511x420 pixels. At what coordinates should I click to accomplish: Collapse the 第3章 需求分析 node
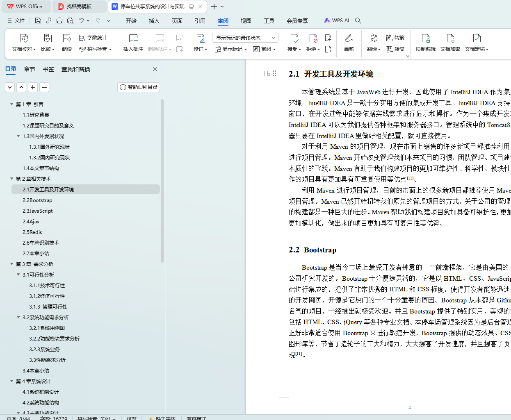[12, 264]
